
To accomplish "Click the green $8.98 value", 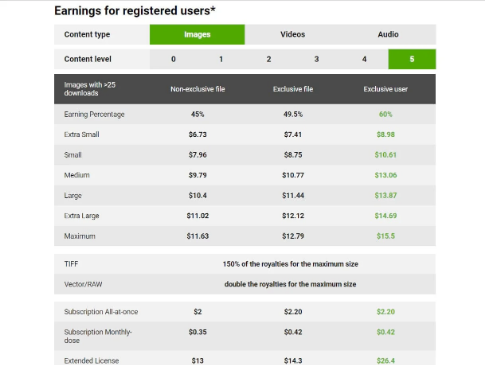I will tap(386, 135).
